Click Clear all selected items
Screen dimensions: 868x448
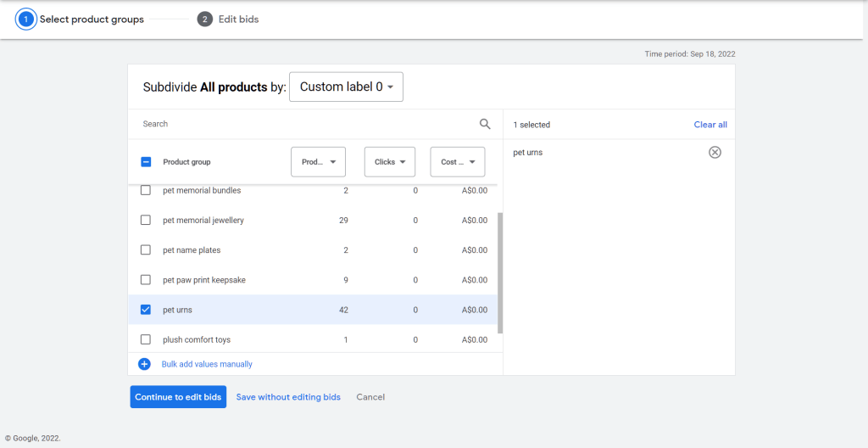click(709, 125)
